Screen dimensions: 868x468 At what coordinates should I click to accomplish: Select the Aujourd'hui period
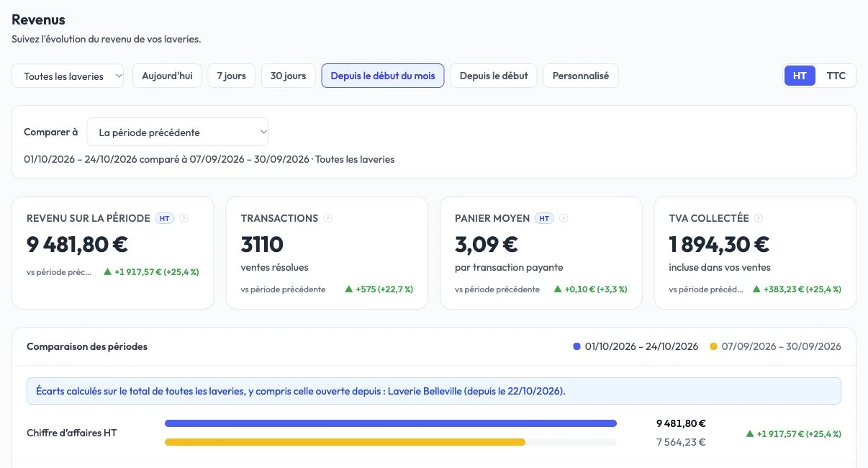(167, 76)
